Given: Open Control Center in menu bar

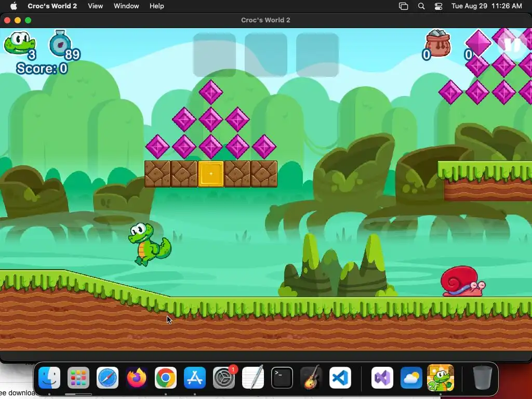Looking at the screenshot, I should [438, 6].
